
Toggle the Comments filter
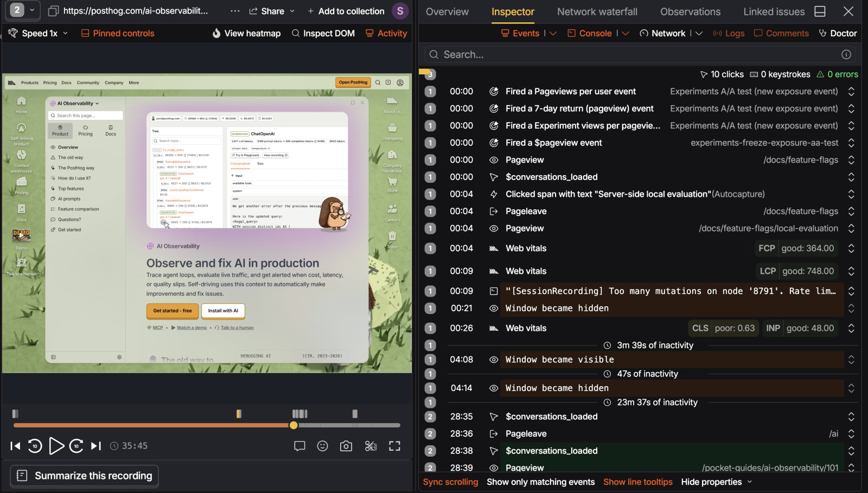(781, 33)
